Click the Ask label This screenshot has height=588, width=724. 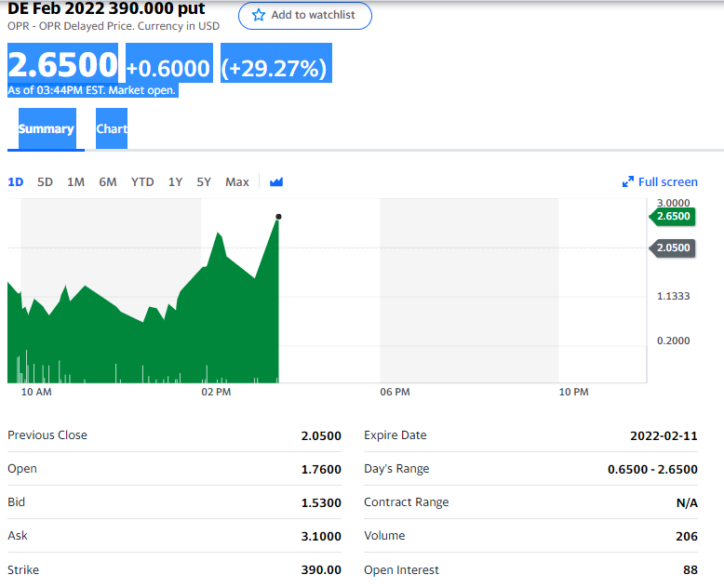[18, 536]
